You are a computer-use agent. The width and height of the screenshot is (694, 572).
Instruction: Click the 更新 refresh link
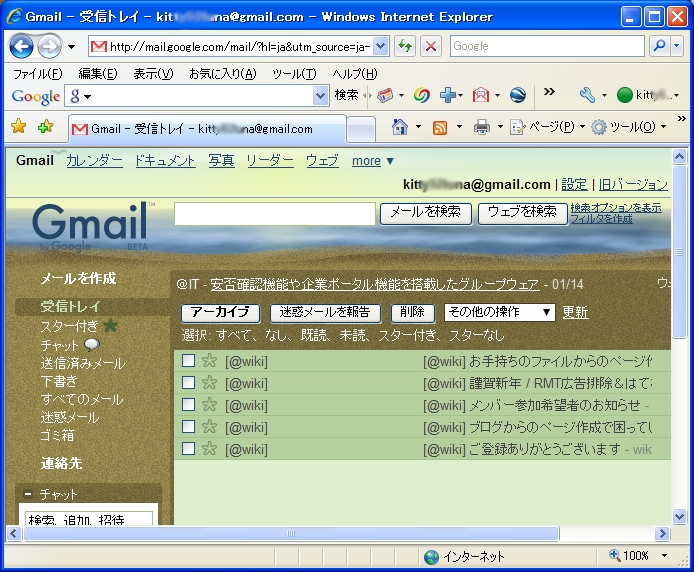pyautogui.click(x=575, y=313)
